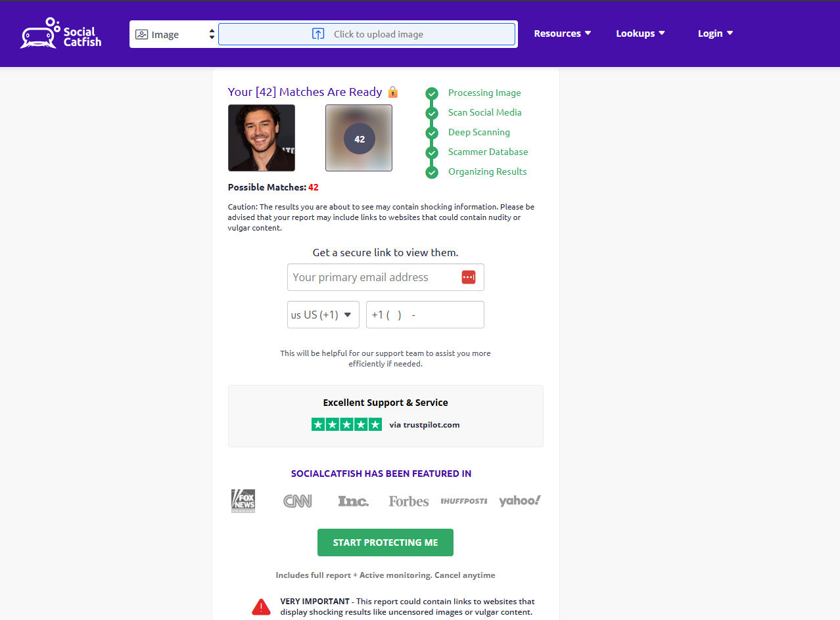Image resolution: width=840 pixels, height=620 pixels.
Task: Click the Deep Scanning step text
Action: (479, 132)
